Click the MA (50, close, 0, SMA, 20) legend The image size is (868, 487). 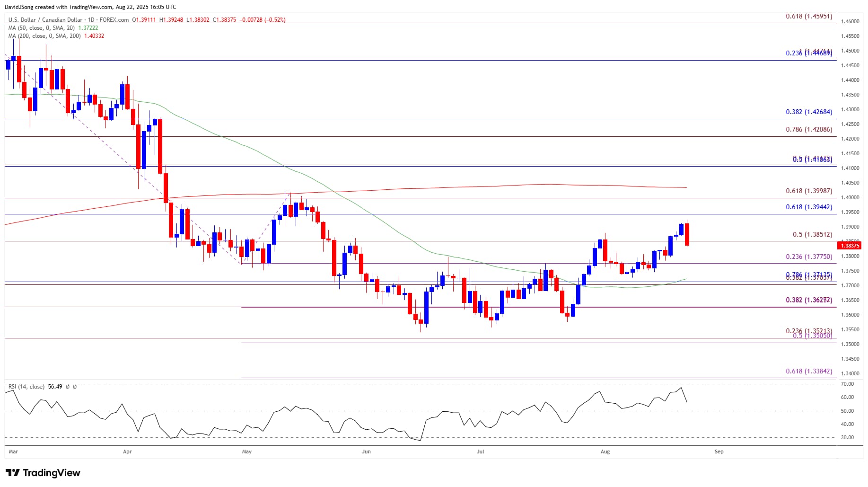coord(41,28)
